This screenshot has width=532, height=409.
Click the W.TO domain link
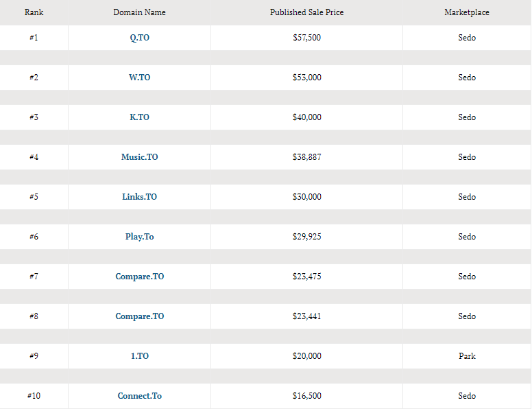[x=139, y=78]
